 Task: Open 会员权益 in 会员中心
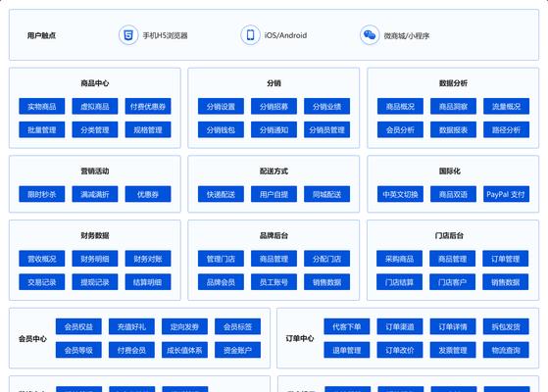[x=78, y=326]
